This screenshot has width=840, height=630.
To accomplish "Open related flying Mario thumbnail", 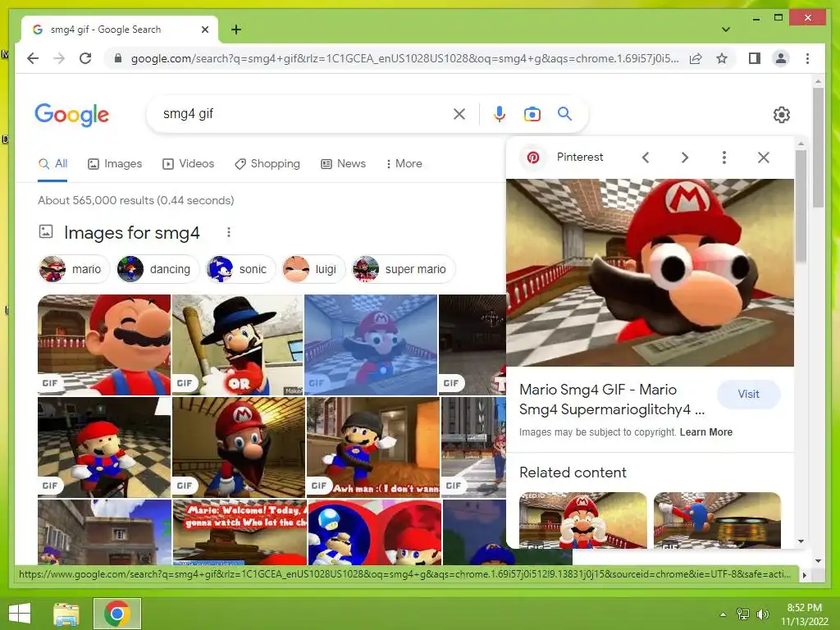I will click(717, 520).
